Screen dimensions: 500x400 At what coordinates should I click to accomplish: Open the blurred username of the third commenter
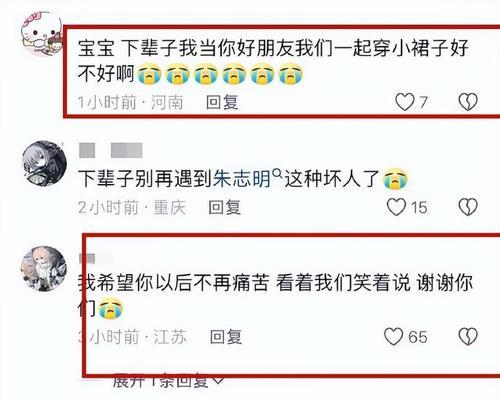click(x=95, y=258)
